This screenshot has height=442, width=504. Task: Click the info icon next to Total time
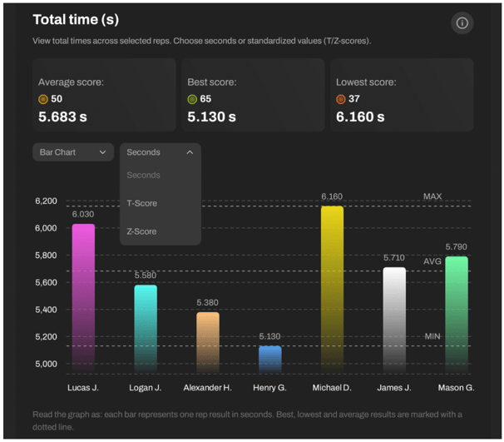[x=462, y=22]
